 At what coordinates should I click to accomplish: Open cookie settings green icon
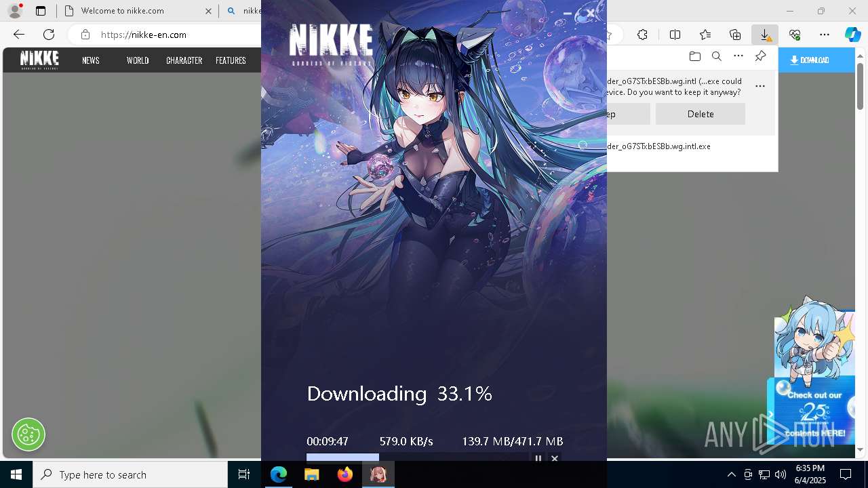28,434
